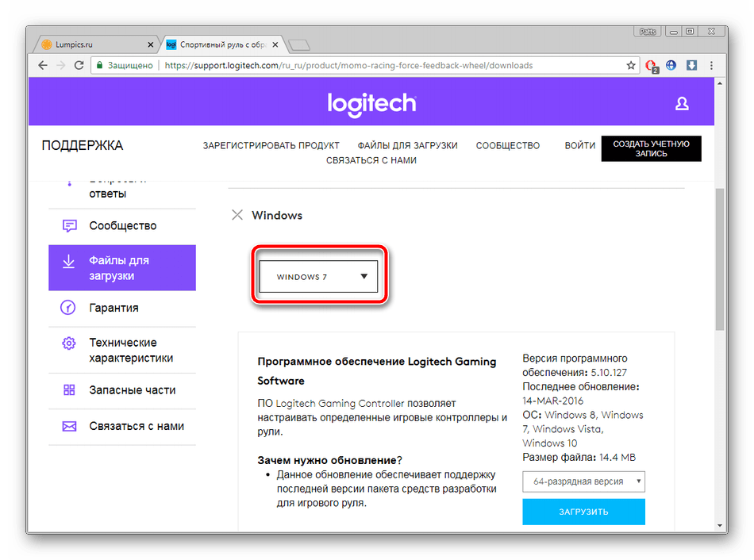Click the bookmark star icon

pos(631,65)
